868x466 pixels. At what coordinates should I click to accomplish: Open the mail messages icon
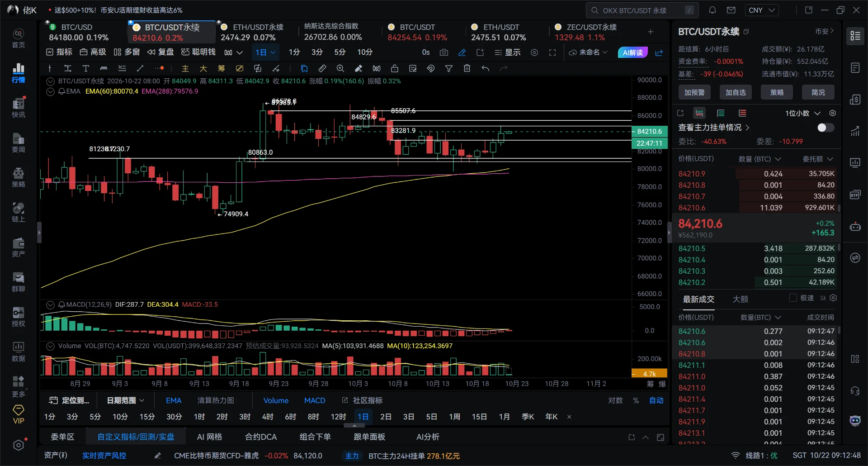coord(731,10)
